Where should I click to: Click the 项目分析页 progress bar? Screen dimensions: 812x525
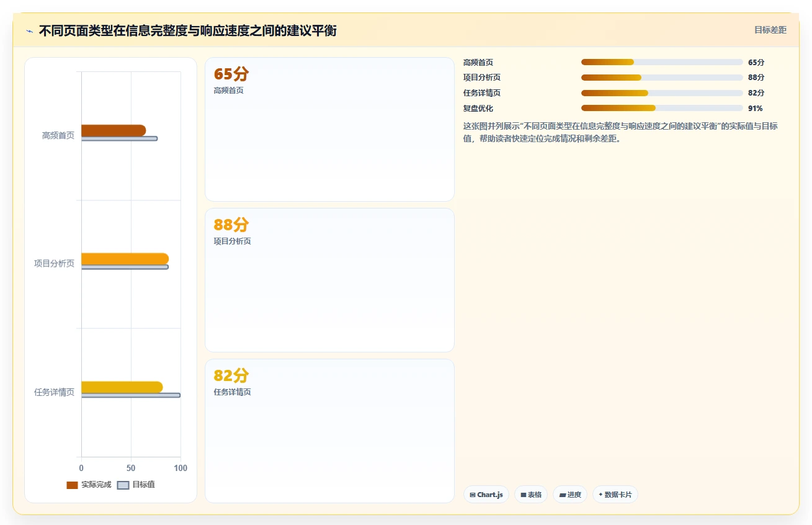pos(662,78)
